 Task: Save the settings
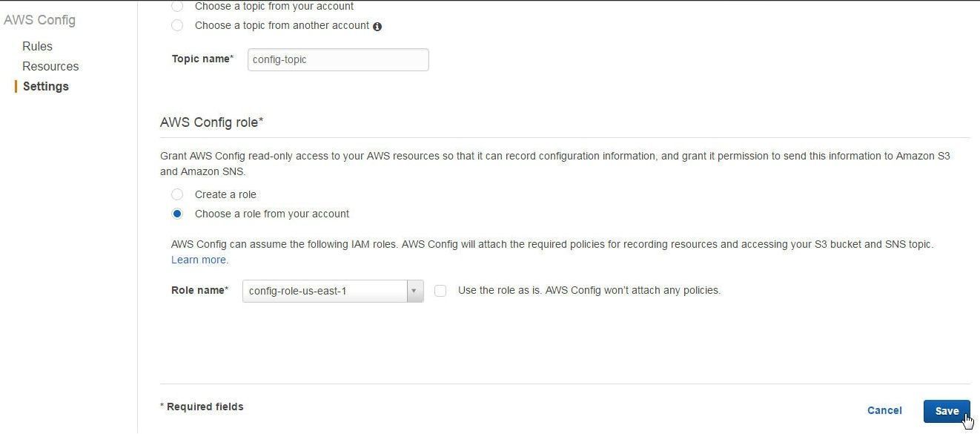click(x=947, y=411)
